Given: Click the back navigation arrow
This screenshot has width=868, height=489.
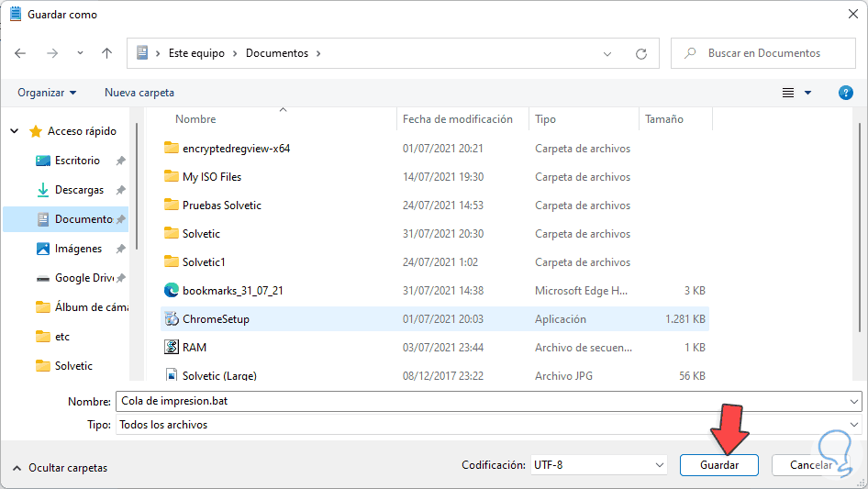Looking at the screenshot, I should tap(21, 53).
